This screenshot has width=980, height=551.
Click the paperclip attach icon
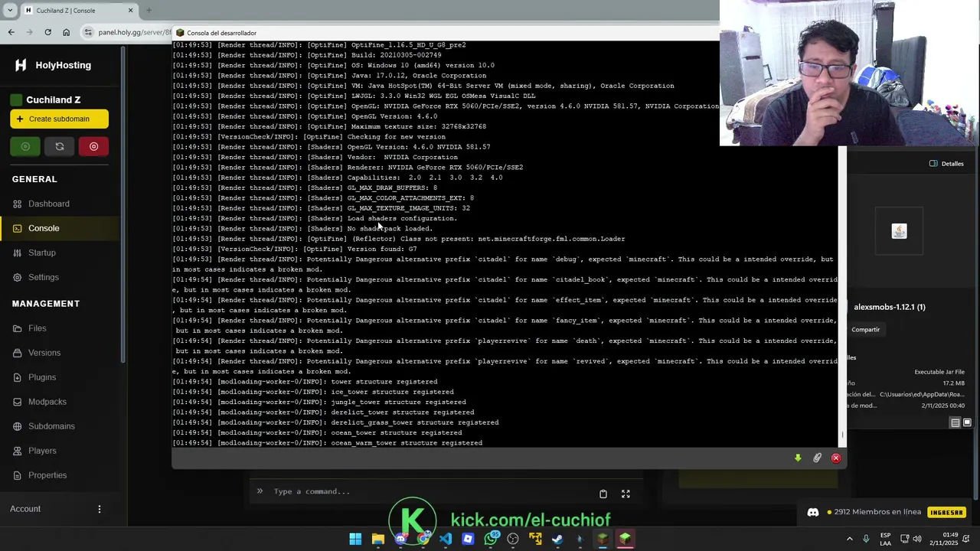pos(817,458)
